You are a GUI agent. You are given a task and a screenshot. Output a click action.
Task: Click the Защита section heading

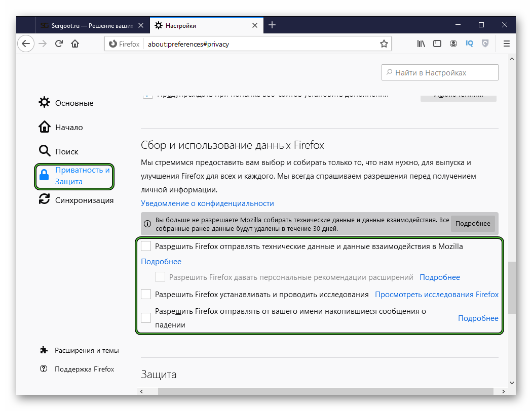(159, 375)
